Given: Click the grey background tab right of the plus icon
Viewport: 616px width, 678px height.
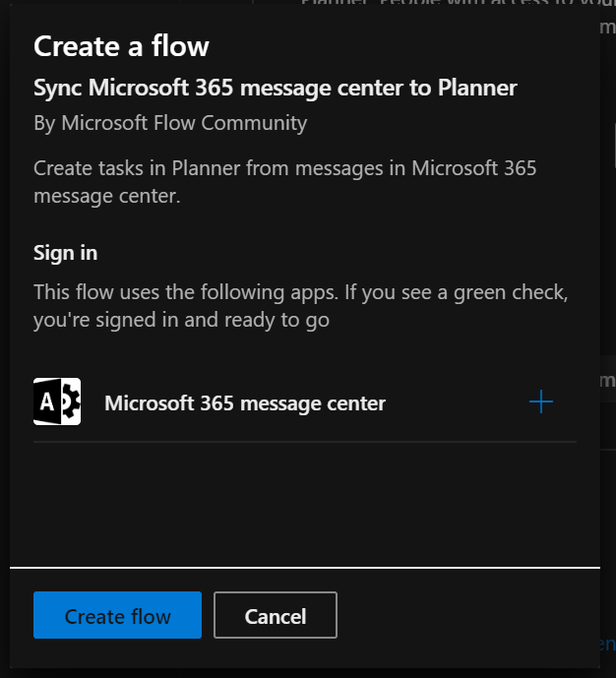Looking at the screenshot, I should tap(607, 380).
